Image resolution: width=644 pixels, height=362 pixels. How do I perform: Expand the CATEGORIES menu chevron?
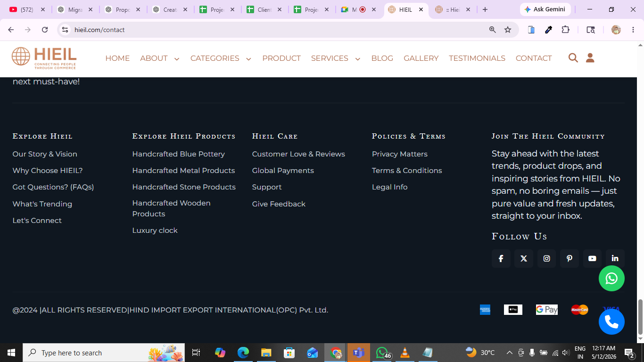248,59
